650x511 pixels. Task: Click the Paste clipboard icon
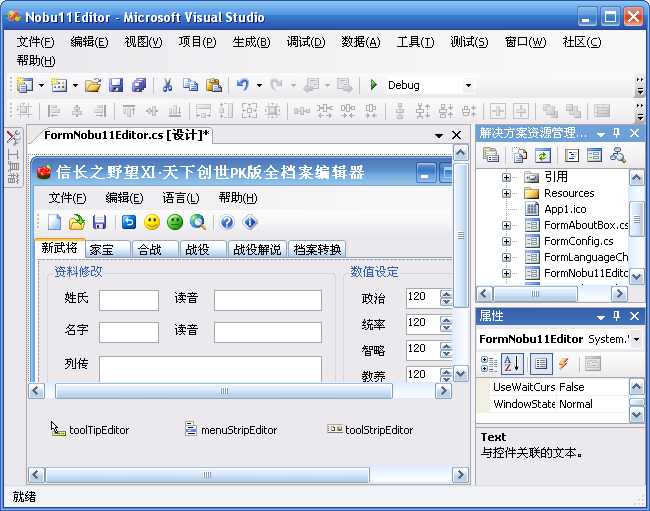pyautogui.click(x=214, y=85)
